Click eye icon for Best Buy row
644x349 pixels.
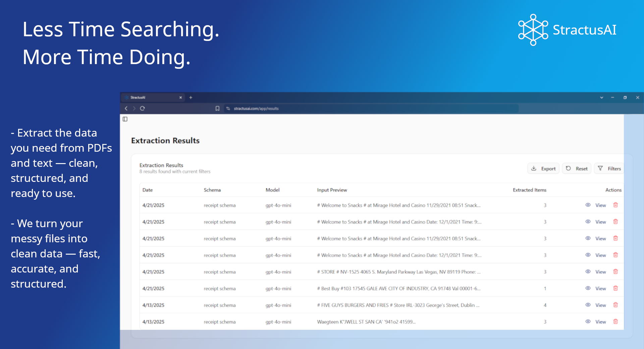588,288
